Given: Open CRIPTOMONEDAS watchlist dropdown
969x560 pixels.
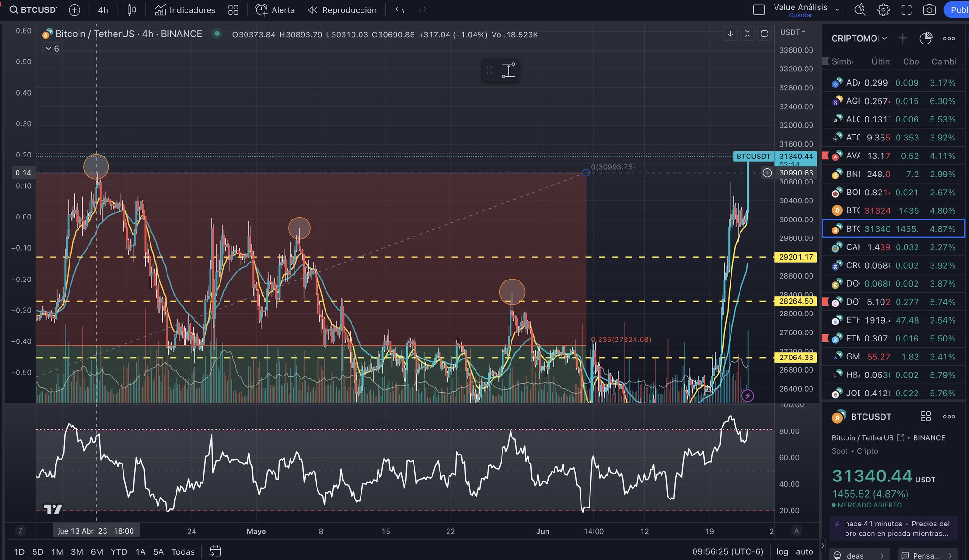Looking at the screenshot, I should tap(859, 38).
